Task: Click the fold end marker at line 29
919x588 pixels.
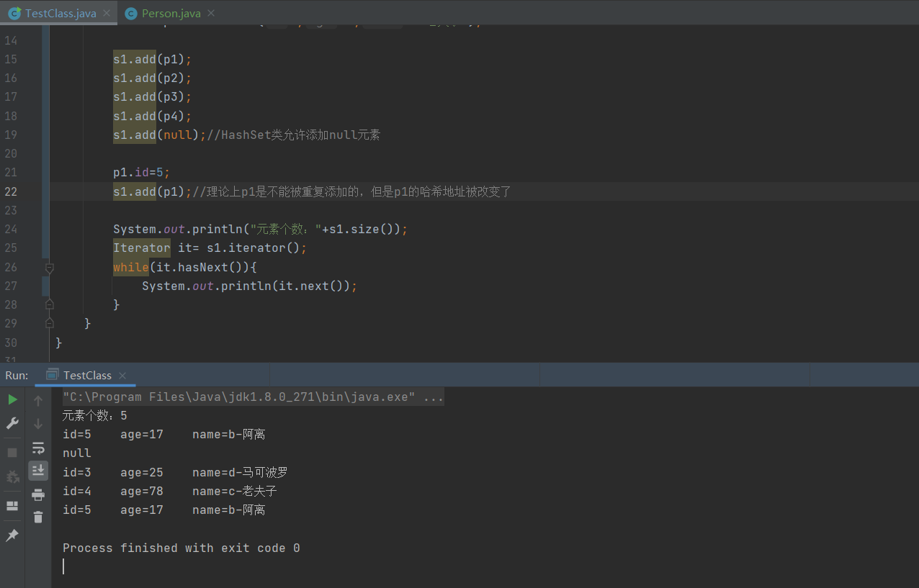Action: click(50, 323)
